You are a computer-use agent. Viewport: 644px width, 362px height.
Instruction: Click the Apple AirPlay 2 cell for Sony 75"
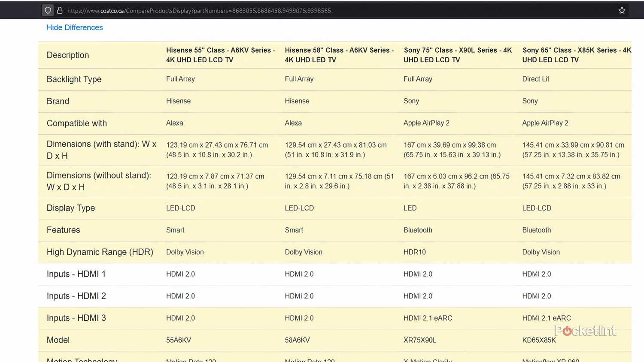tap(426, 123)
